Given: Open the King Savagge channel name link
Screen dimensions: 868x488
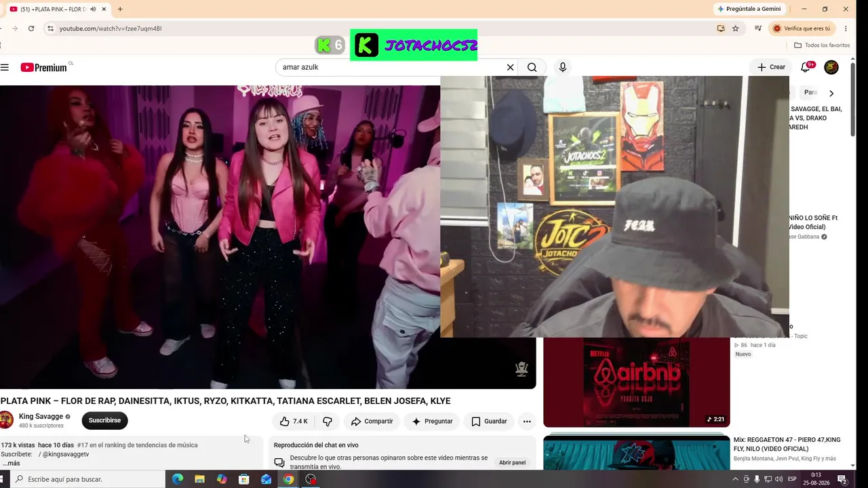Looking at the screenshot, I should pyautogui.click(x=41, y=416).
